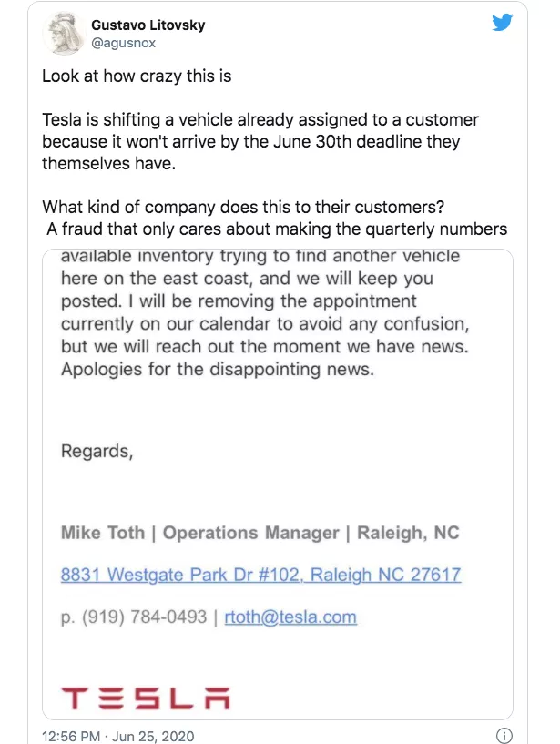
Task: Click the phone number (919) 784-0493
Action: (x=144, y=617)
